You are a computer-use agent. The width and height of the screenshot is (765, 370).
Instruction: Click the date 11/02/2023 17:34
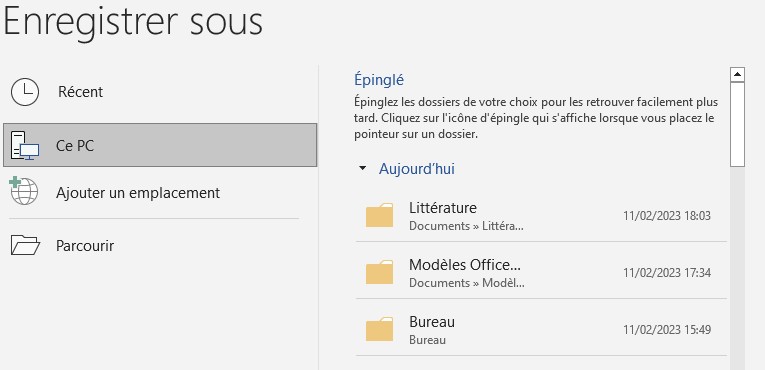(x=667, y=272)
